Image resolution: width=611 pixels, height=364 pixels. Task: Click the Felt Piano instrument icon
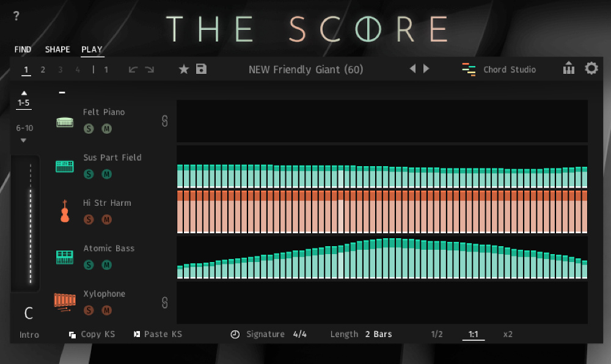click(65, 122)
